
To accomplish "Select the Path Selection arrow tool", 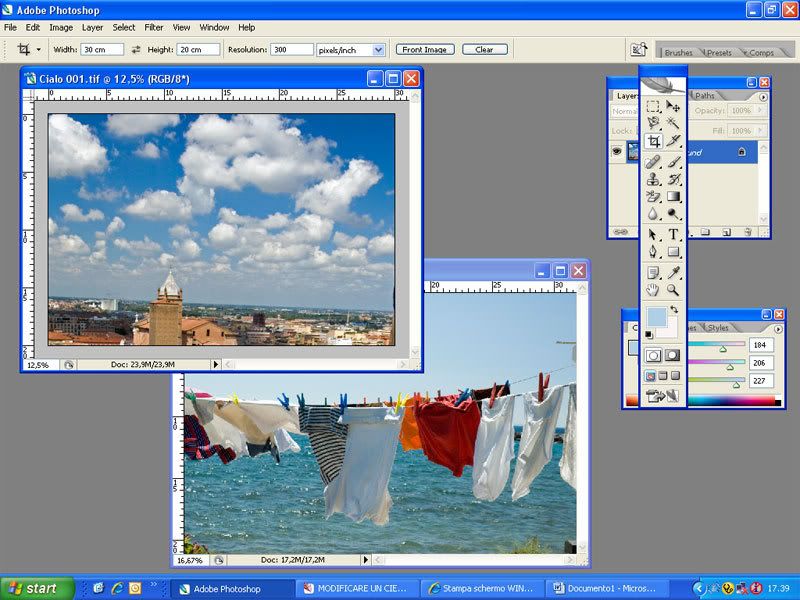I will 653,235.
